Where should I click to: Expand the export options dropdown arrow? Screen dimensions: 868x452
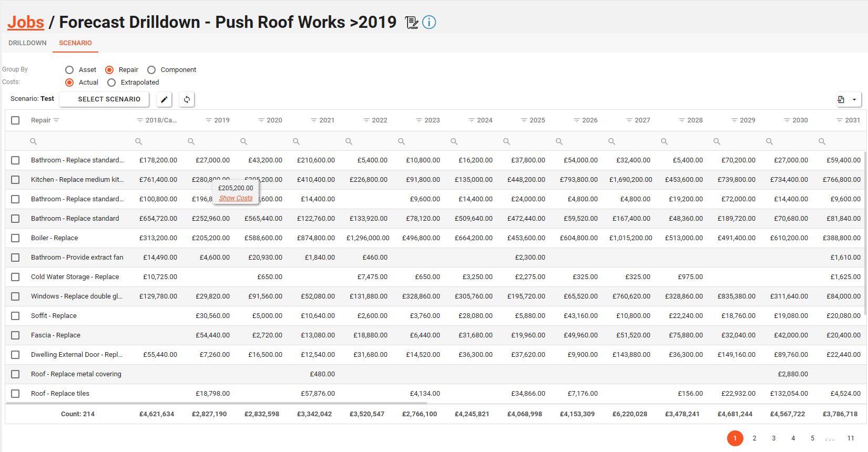pyautogui.click(x=854, y=99)
